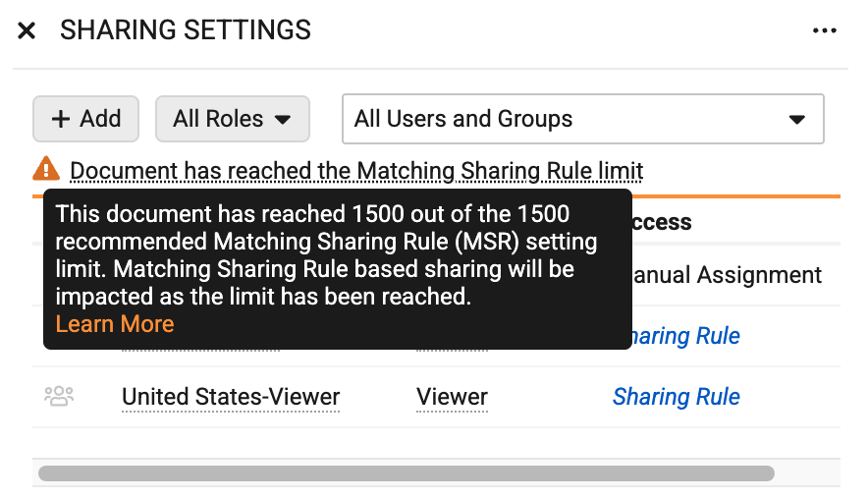Click the Manual Assignment access entry

tap(728, 275)
